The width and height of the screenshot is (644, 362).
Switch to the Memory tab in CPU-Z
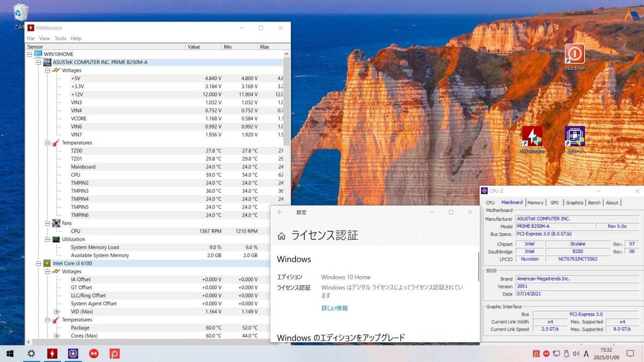tap(535, 203)
